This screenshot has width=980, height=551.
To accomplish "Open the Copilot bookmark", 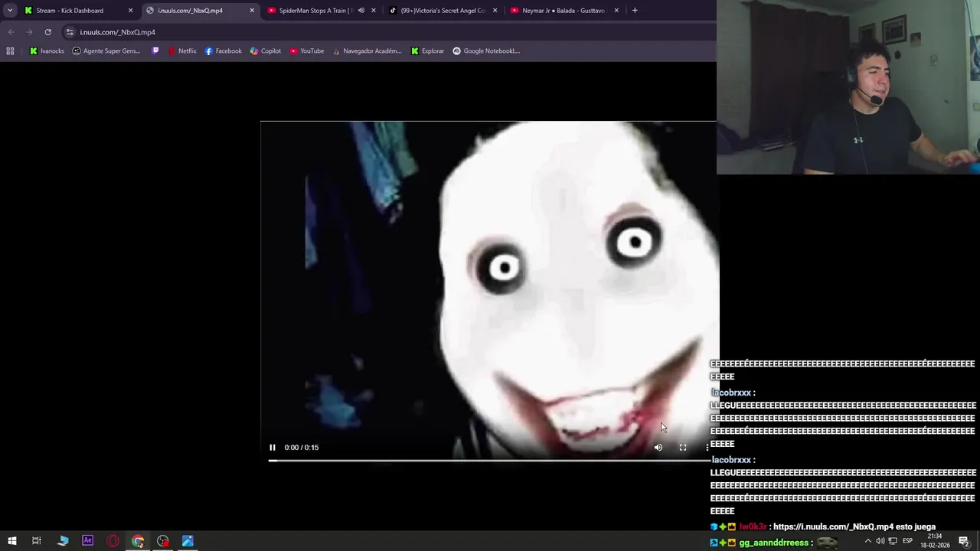I will [266, 51].
